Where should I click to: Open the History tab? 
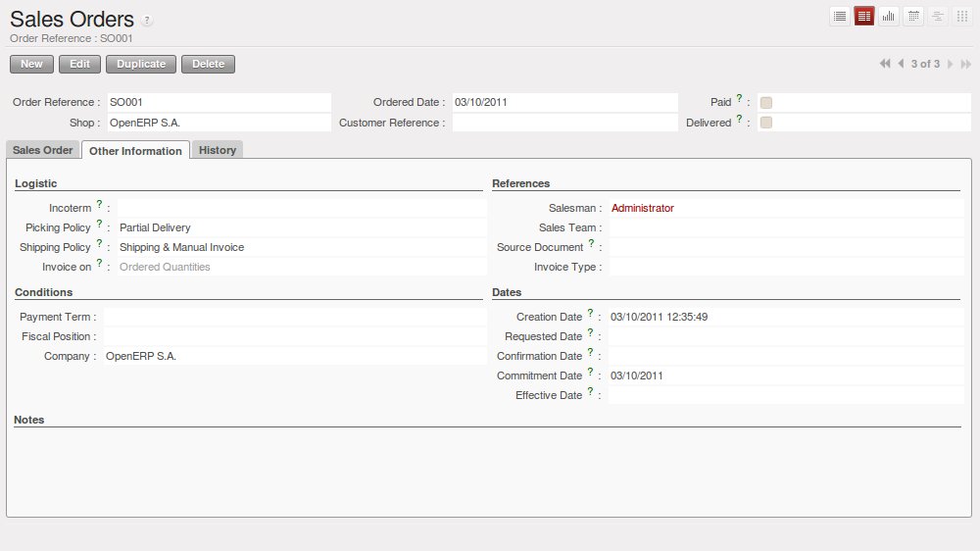click(217, 150)
